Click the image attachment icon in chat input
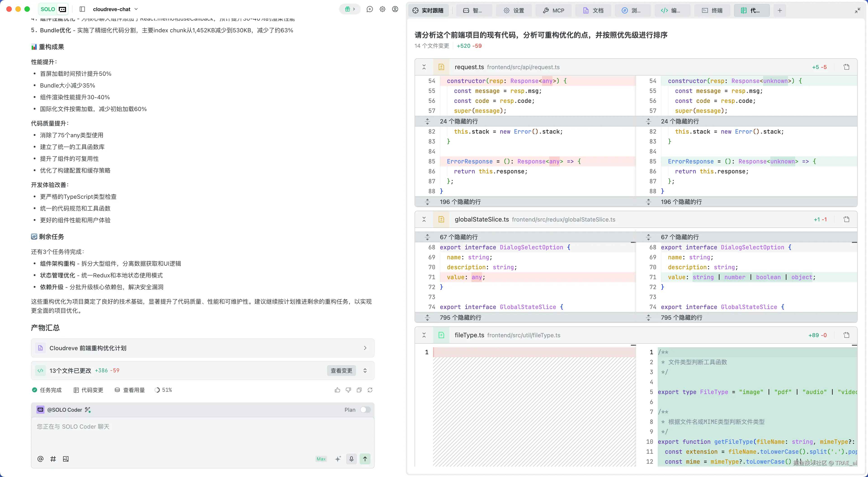Viewport: 868px width, 477px height. click(66, 459)
